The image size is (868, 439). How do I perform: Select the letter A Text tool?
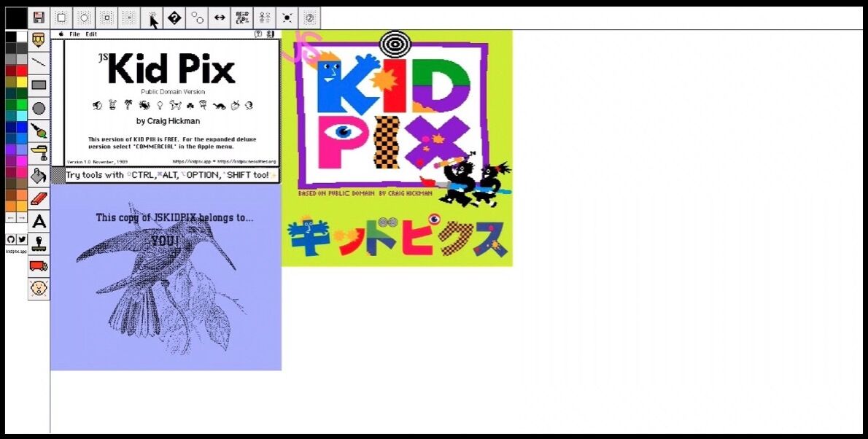pos(39,222)
